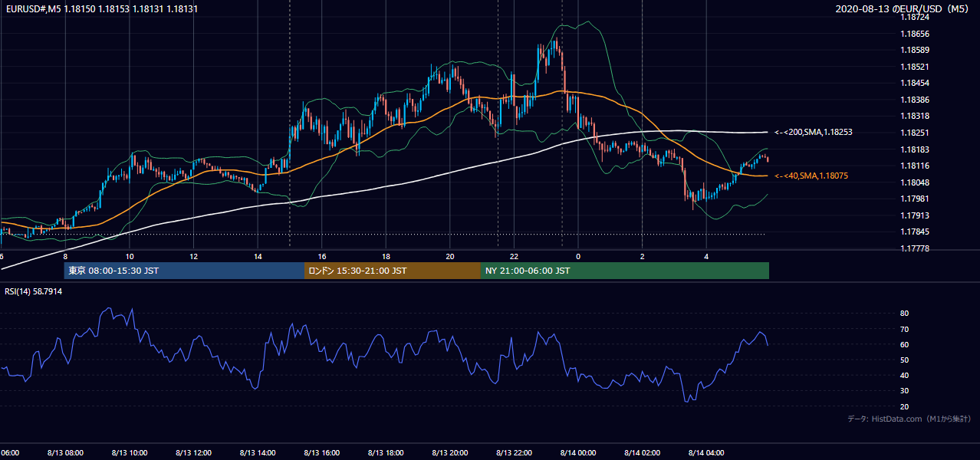Click the 8/13 22:00 time axis label

[x=514, y=452]
